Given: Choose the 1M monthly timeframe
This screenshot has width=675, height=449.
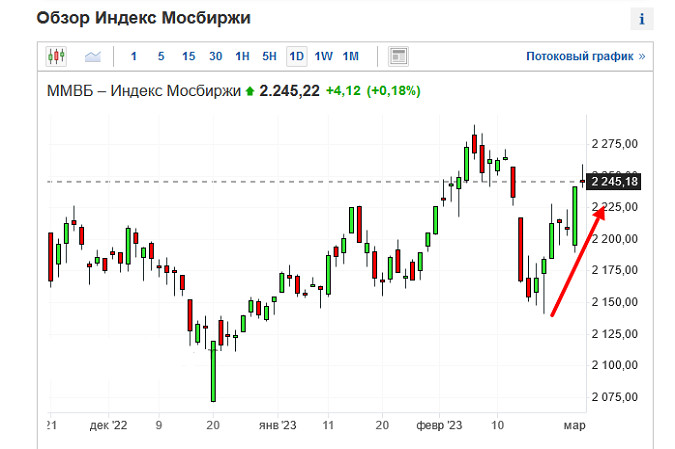Looking at the screenshot, I should pyautogui.click(x=350, y=56).
